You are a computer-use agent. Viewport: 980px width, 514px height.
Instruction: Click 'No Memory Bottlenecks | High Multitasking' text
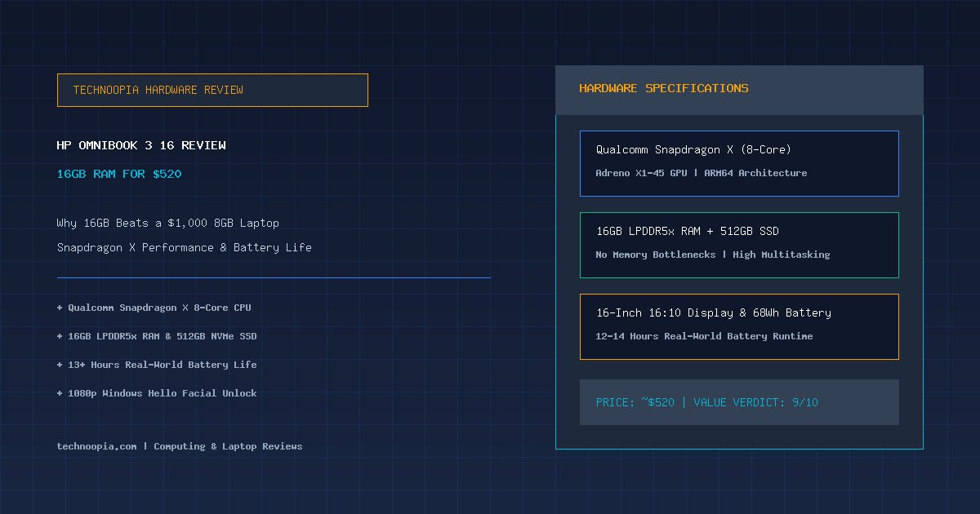(712, 255)
